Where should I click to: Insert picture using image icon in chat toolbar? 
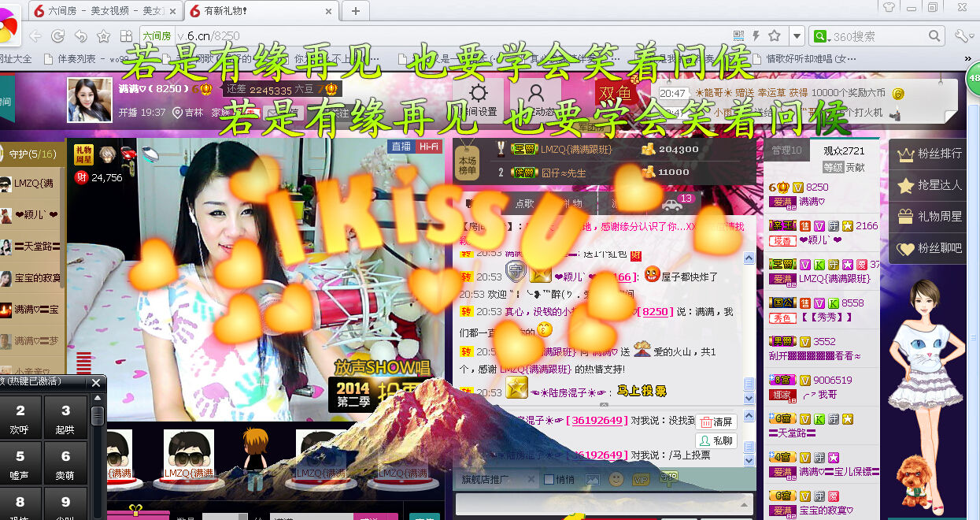click(x=593, y=478)
